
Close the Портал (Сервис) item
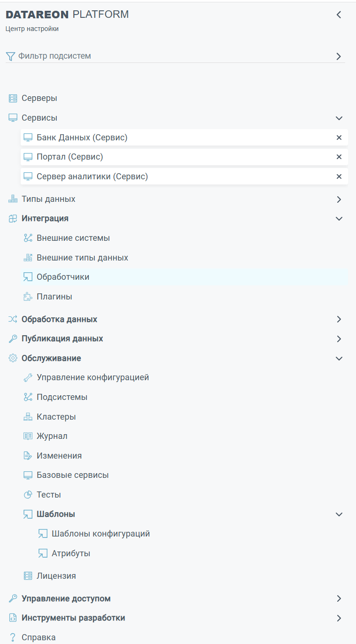tap(339, 157)
